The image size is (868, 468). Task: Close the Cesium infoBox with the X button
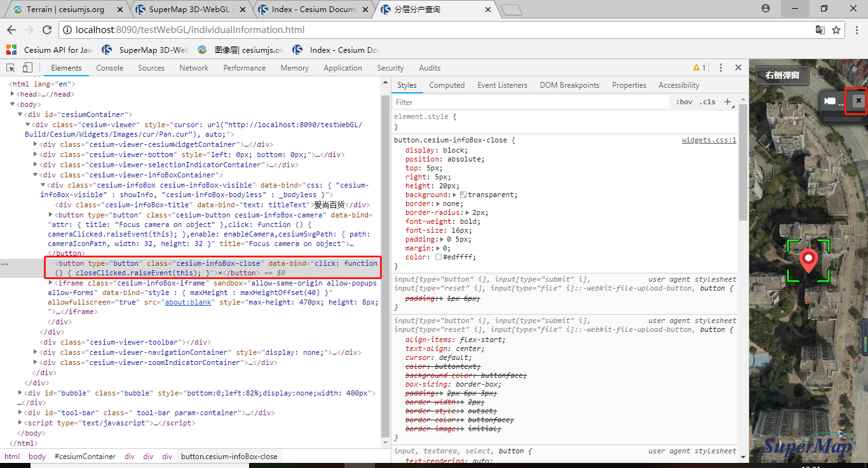858,100
